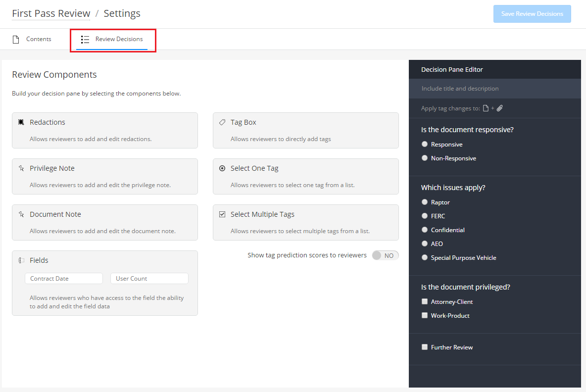Image resolution: width=586 pixels, height=392 pixels.
Task: Click the Select Multiple Tags checkbox icon
Action: pyautogui.click(x=222, y=214)
